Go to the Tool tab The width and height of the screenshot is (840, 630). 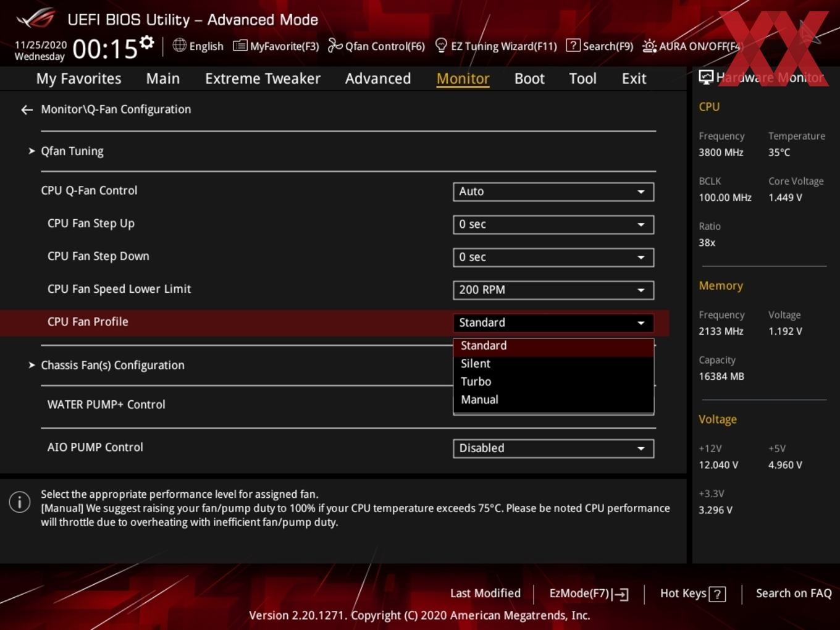click(x=582, y=78)
